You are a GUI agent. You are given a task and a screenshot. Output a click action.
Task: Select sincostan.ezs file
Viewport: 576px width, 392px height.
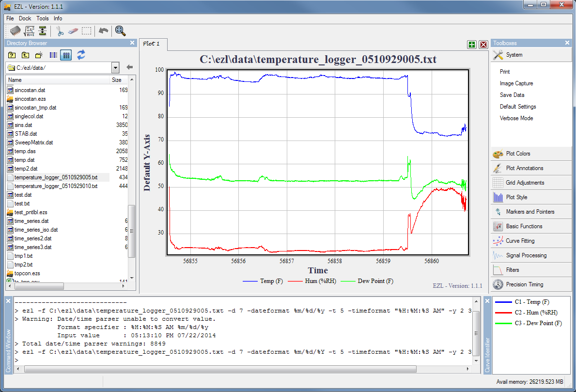[x=30, y=99]
